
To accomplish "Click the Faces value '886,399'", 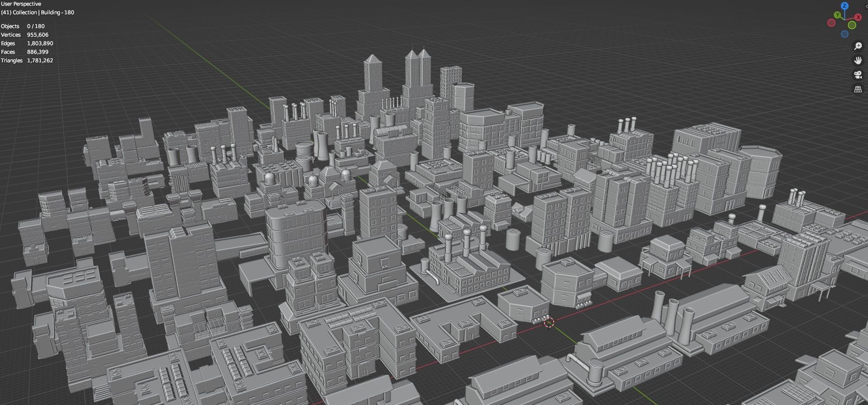I will (x=38, y=52).
